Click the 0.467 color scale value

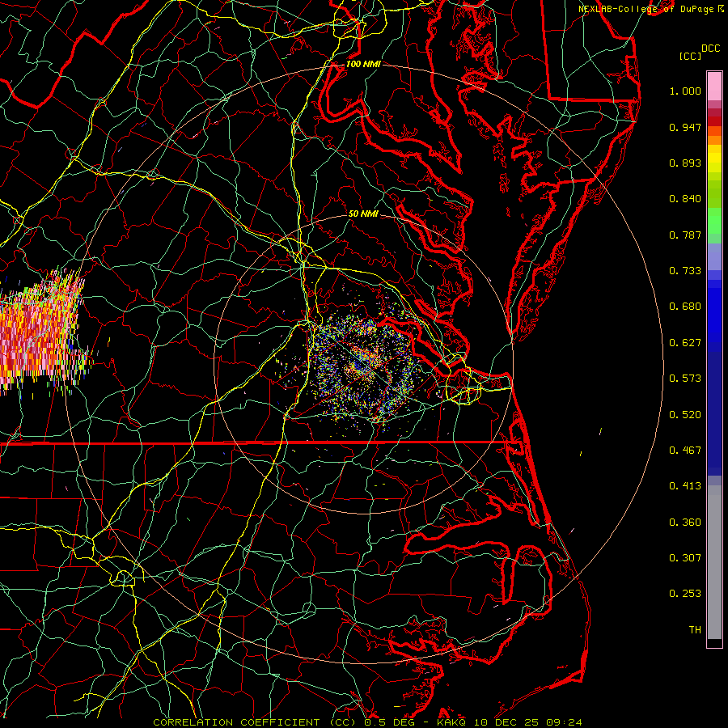pyautogui.click(x=685, y=451)
